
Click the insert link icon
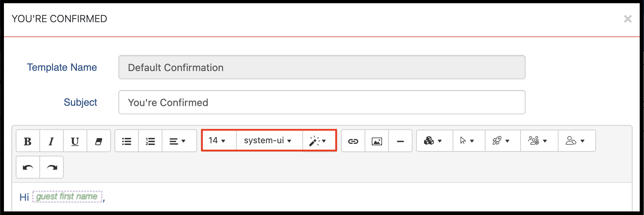point(353,141)
